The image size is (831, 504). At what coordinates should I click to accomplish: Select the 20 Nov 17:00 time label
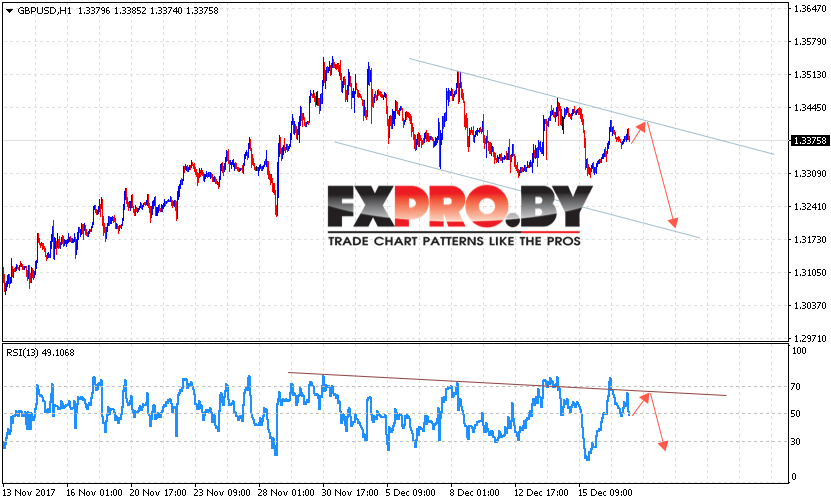(x=157, y=492)
